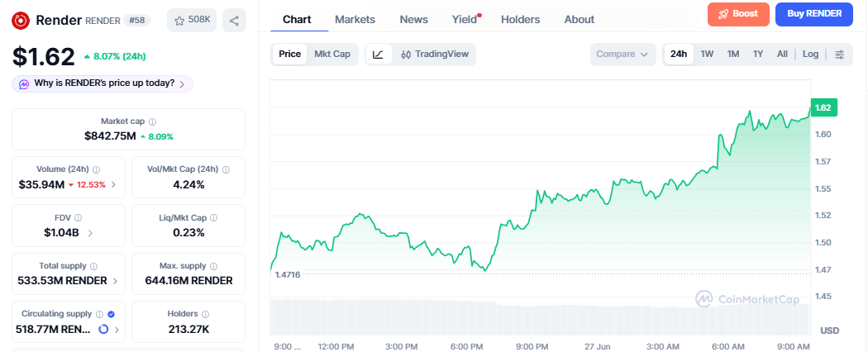Show FDV info icon
Screen dimensions: 868x352
coord(78,217)
